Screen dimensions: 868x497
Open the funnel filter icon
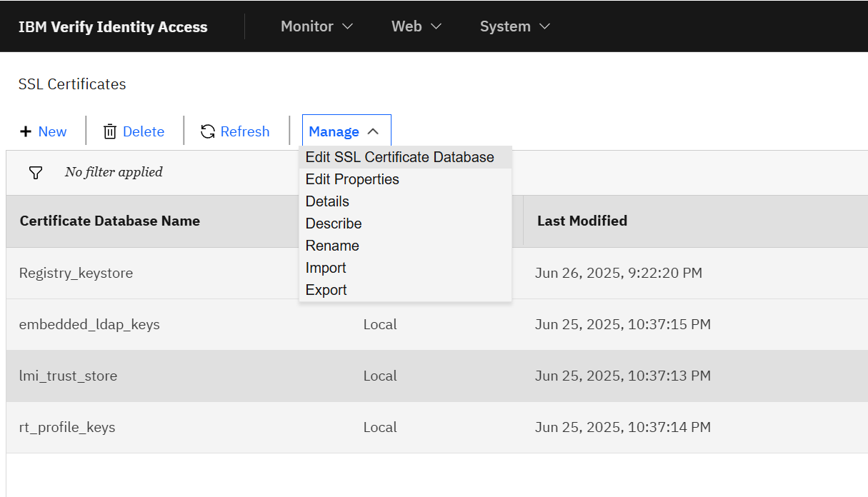[35, 172]
